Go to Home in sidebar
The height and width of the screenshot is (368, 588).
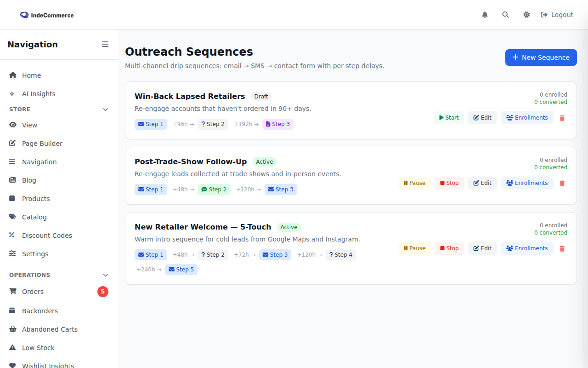[x=59, y=75]
